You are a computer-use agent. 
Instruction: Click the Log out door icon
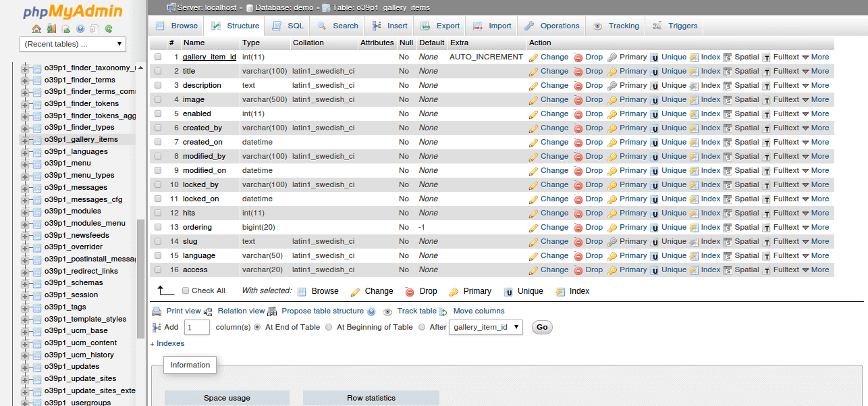[x=51, y=29]
